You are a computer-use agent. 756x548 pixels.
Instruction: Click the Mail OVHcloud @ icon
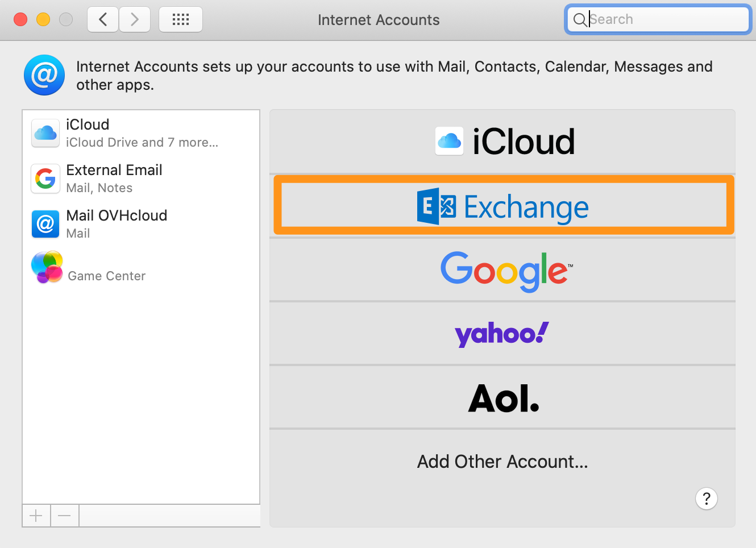point(45,224)
